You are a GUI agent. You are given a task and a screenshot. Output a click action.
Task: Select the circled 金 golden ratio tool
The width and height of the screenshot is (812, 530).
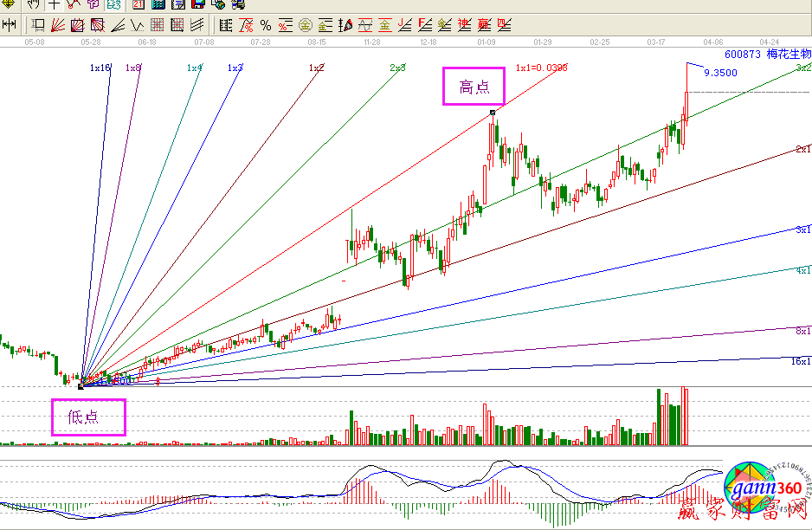point(304,25)
